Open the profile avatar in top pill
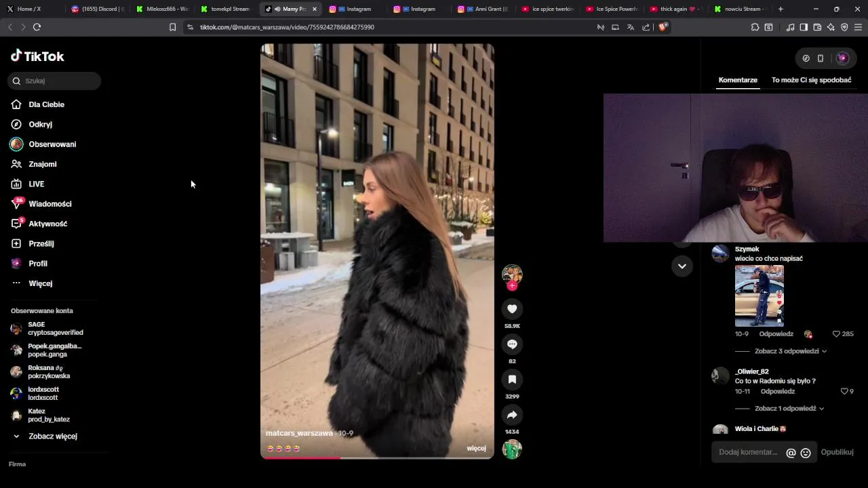The image size is (868, 488). (842, 58)
